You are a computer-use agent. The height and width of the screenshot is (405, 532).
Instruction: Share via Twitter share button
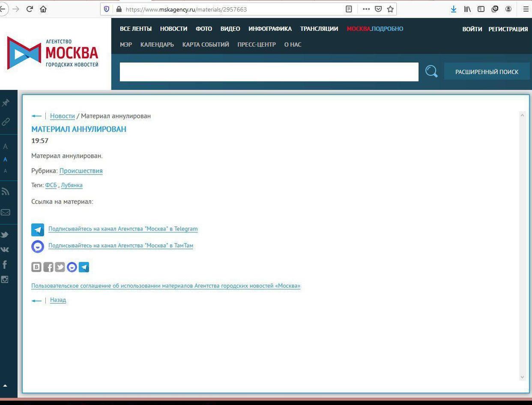pos(60,267)
